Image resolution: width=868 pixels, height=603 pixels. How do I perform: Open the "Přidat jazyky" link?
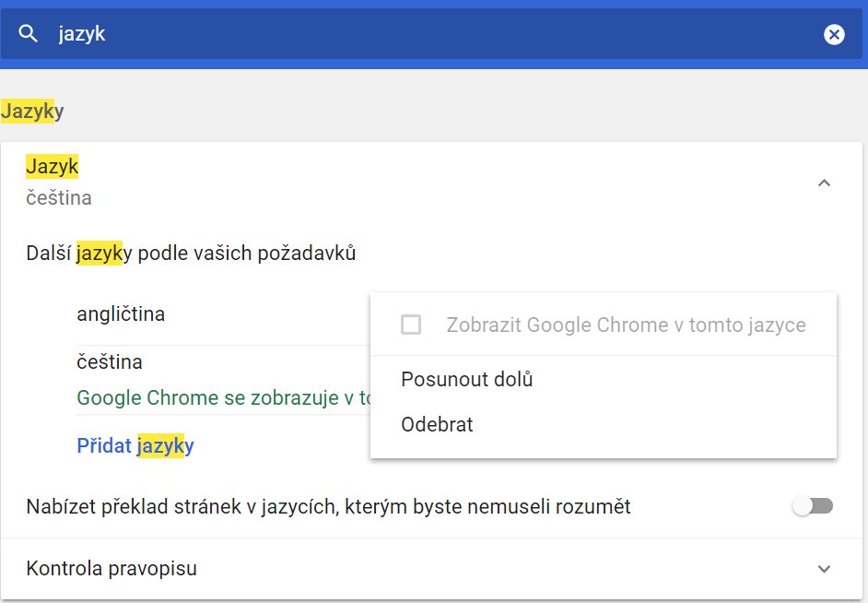[x=135, y=446]
